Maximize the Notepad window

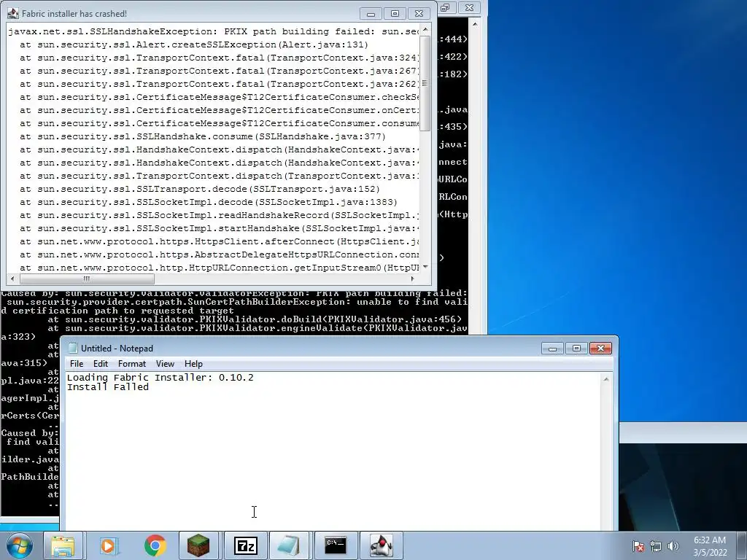(x=576, y=349)
